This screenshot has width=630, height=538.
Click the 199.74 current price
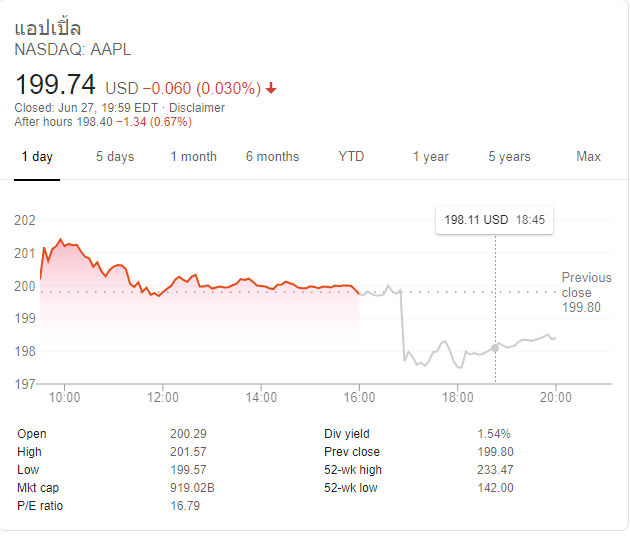55,84
